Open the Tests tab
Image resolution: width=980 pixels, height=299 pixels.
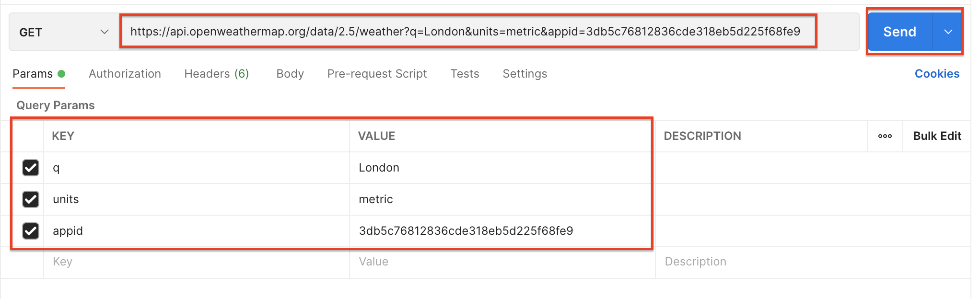(465, 74)
